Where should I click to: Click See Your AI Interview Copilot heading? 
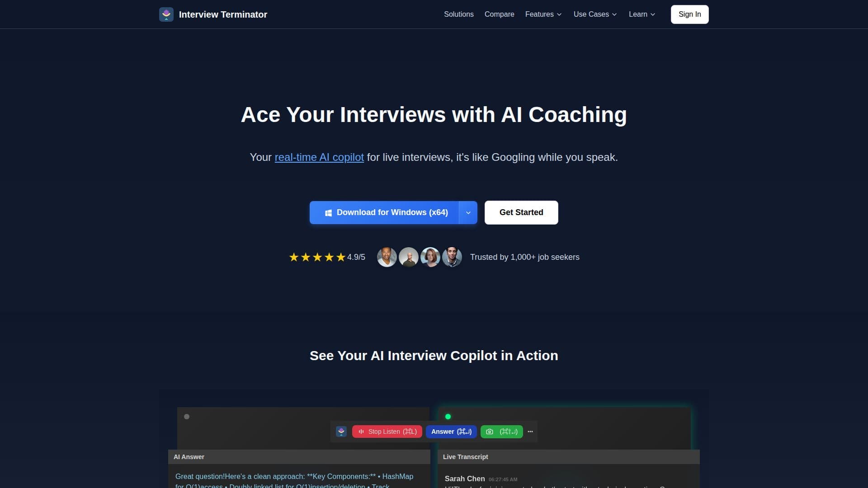[434, 356]
